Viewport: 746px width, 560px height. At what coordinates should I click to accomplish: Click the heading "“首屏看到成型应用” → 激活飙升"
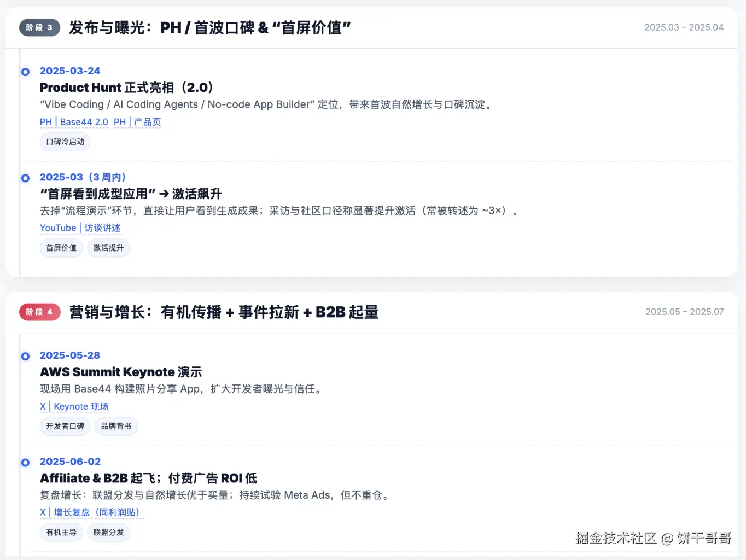[x=131, y=194]
